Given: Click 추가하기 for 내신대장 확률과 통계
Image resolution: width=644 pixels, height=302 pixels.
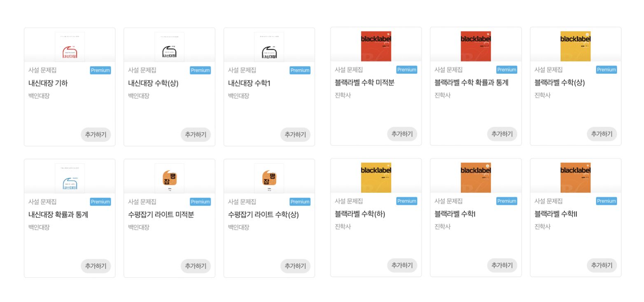Looking at the screenshot, I should click(x=96, y=266).
